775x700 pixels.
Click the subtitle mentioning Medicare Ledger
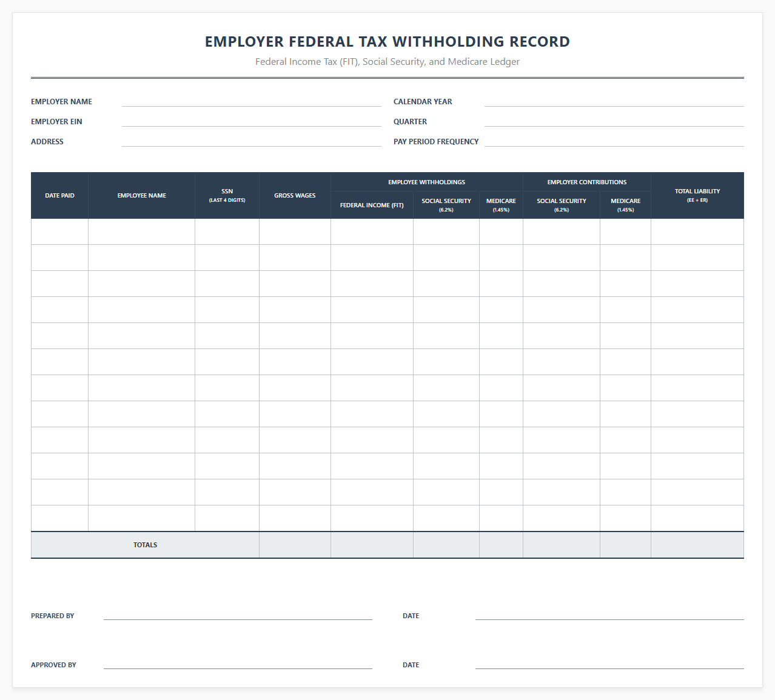[x=387, y=61]
